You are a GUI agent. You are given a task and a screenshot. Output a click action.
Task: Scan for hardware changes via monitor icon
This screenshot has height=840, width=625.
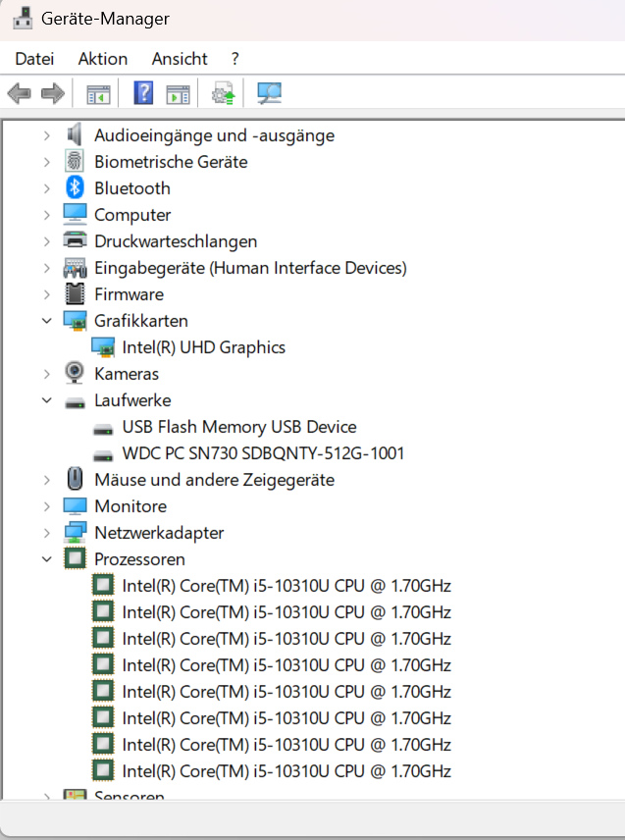[270, 93]
